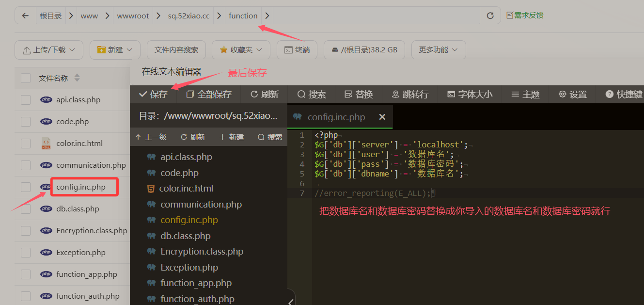Expand the 上传/下载 dropdown
The image size is (644, 305).
(x=49, y=50)
